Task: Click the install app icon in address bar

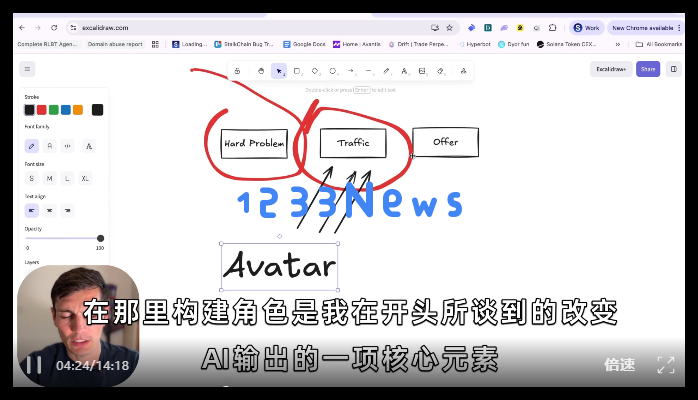Action: pos(435,28)
